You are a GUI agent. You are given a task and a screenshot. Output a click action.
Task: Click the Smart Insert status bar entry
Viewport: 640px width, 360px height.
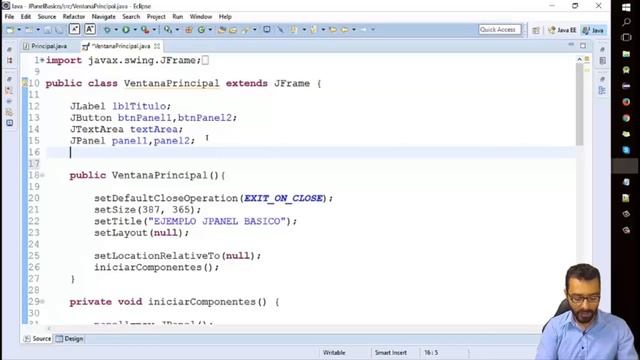pyautogui.click(x=391, y=353)
